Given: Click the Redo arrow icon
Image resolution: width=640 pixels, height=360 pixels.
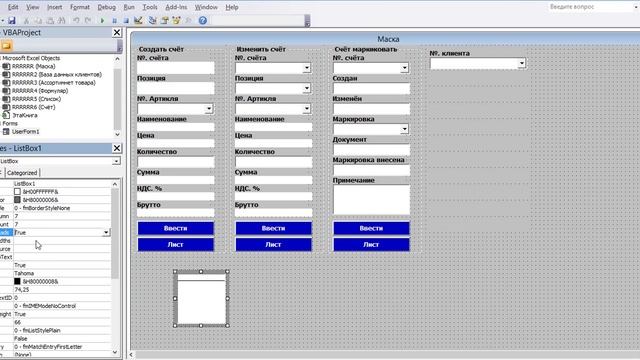Looking at the screenshot, I should (x=88, y=20).
